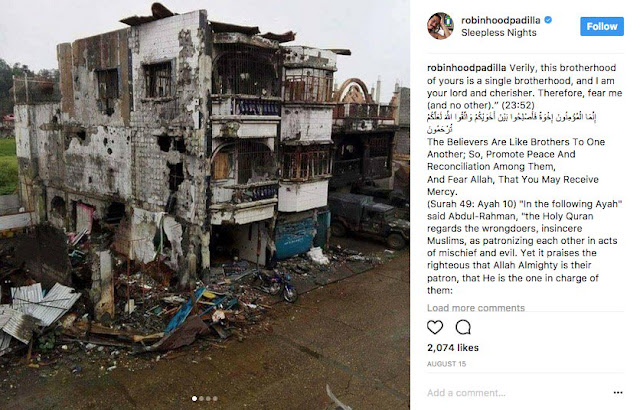Open the three-dots more options menu
This screenshot has height=410, width=640.
618,392
